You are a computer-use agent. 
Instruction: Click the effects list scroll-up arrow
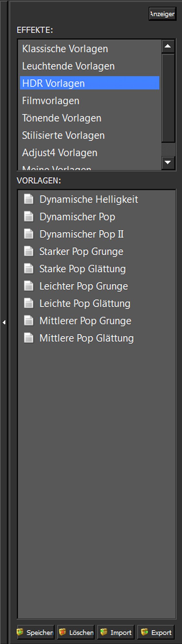tap(168, 46)
